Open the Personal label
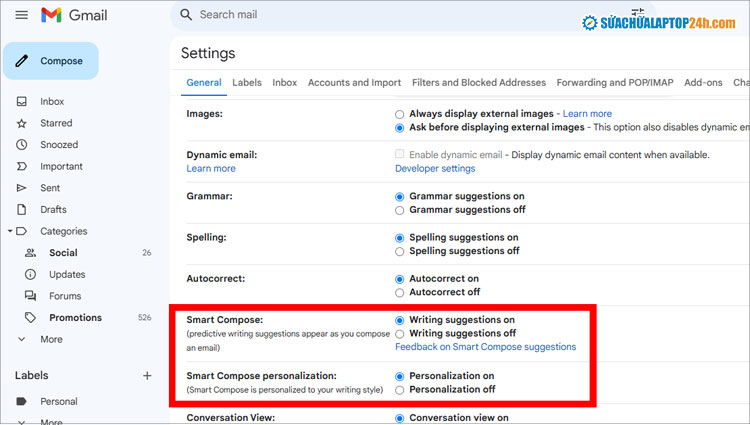 (59, 401)
